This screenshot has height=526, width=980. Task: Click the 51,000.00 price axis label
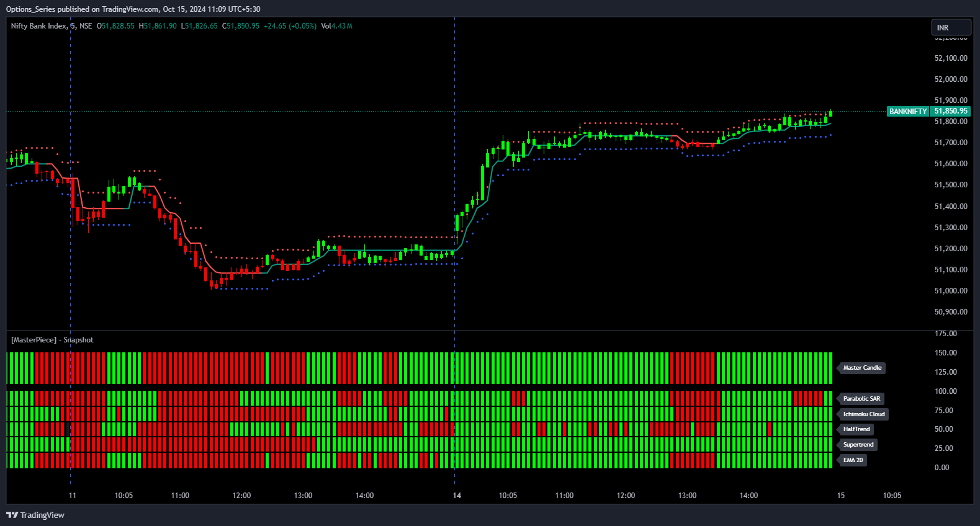[951, 291]
